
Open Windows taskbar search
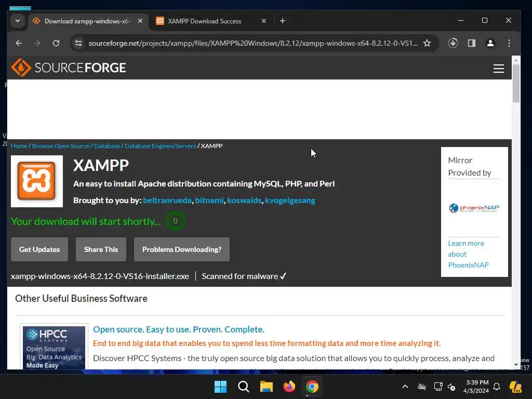click(243, 387)
